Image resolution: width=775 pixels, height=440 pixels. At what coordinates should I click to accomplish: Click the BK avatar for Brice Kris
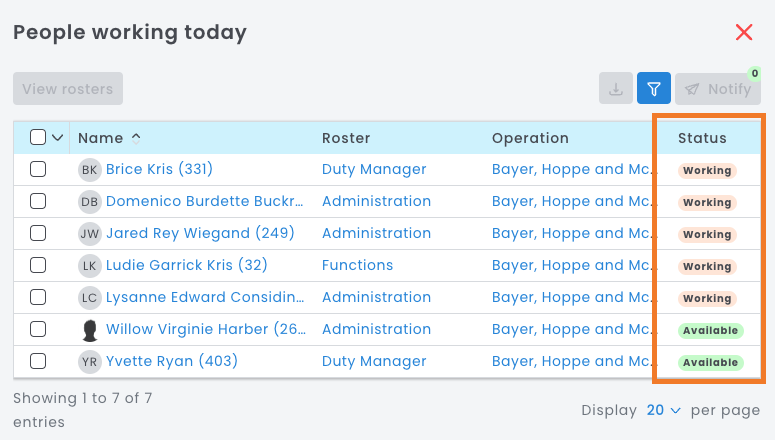coord(90,170)
